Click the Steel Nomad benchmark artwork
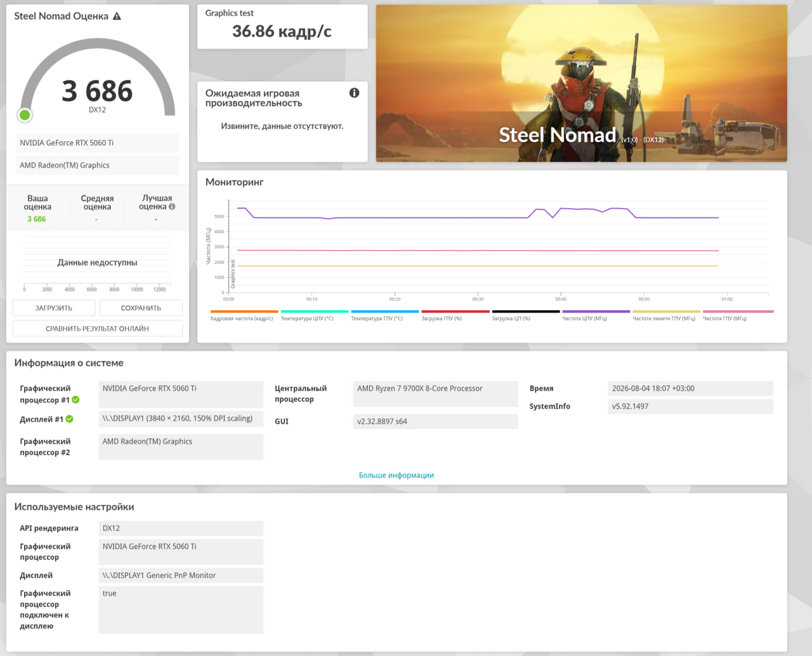Image resolution: width=812 pixels, height=656 pixels. [x=581, y=83]
